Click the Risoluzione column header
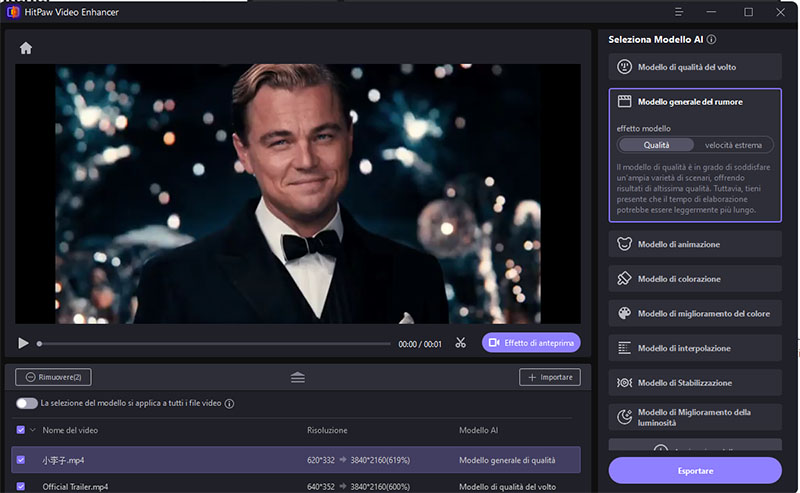 click(x=327, y=430)
